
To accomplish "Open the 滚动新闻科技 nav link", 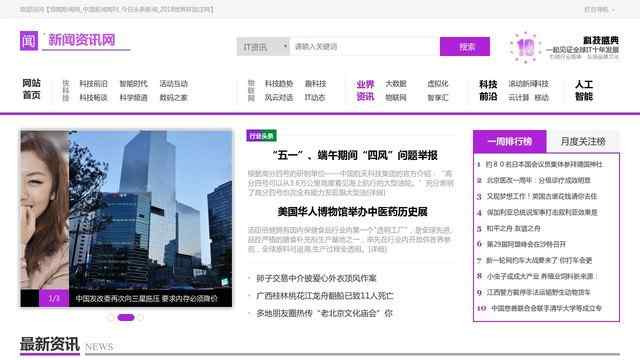I will tap(529, 84).
